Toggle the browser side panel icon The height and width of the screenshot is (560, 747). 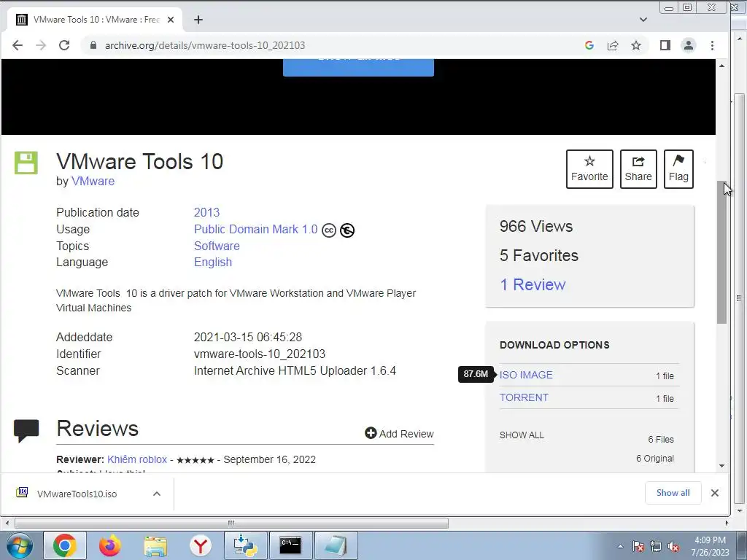665,45
